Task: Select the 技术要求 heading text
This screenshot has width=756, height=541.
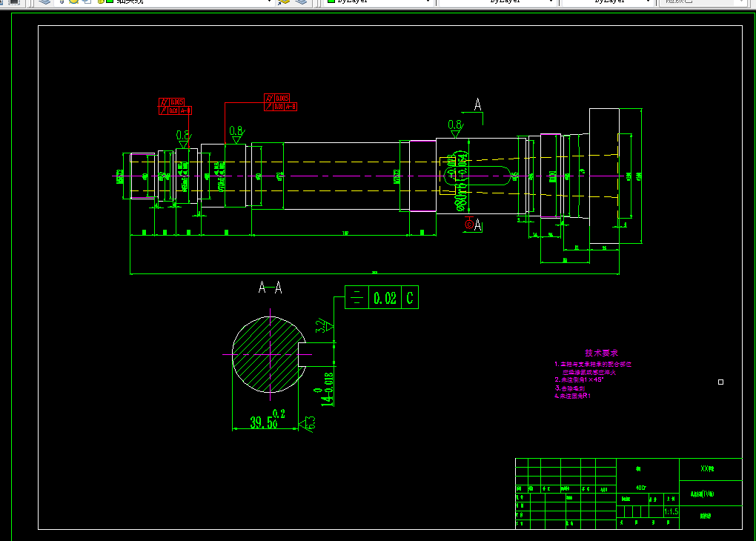Action: point(601,353)
